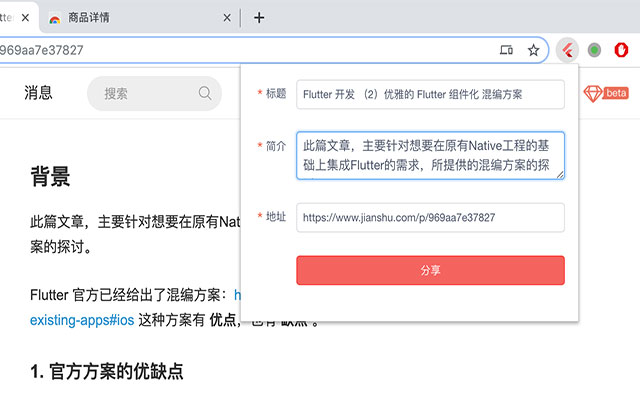Open the red ad-blocker hand extension icon
This screenshot has width=640, height=400.
(x=621, y=50)
